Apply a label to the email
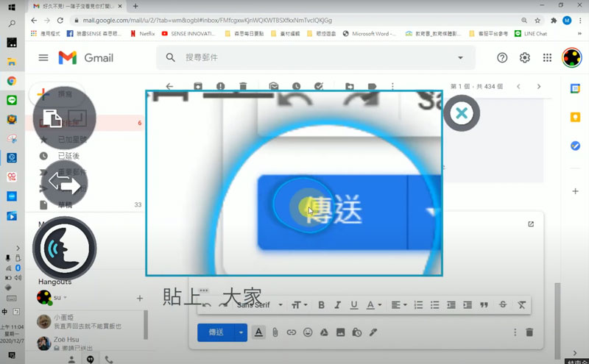This screenshot has width=589, height=364. 372,86
